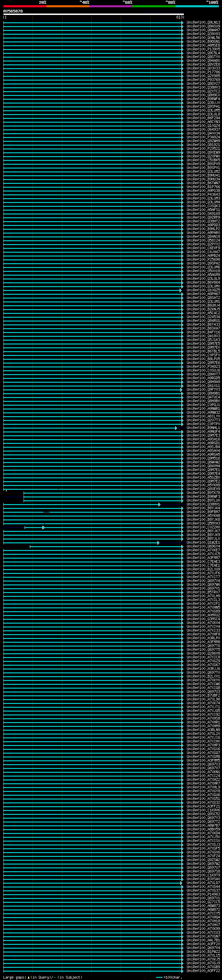This screenshot has height=980, width=222.
Task: Select hit UniRef100_B9HU41
Action: point(203,175)
